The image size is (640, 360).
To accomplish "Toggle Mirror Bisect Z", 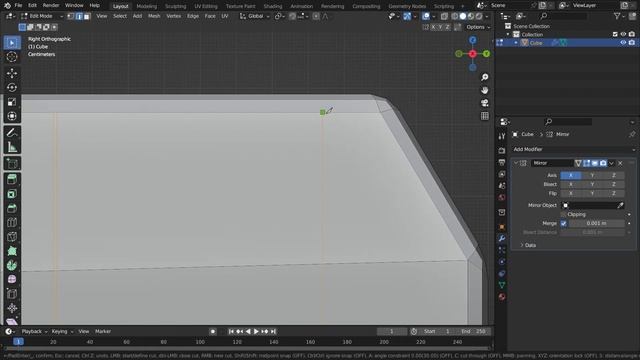I will [614, 184].
